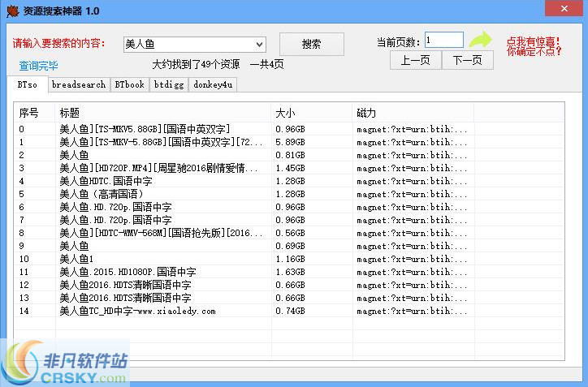Click the 大约找到了49个资源 result count text
The width and height of the screenshot is (588, 387).
[196, 64]
